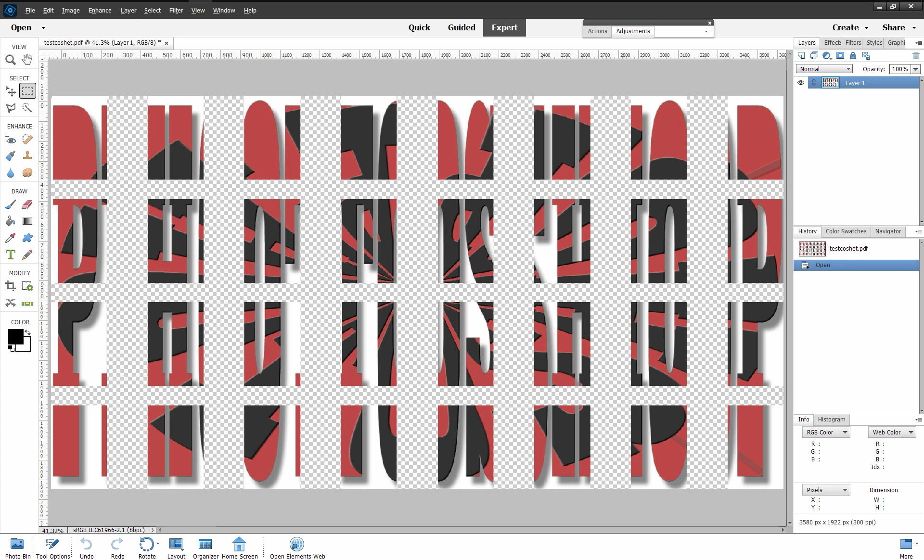The width and height of the screenshot is (924, 560).
Task: Choose the Paint Bucket tool
Action: coord(10,221)
